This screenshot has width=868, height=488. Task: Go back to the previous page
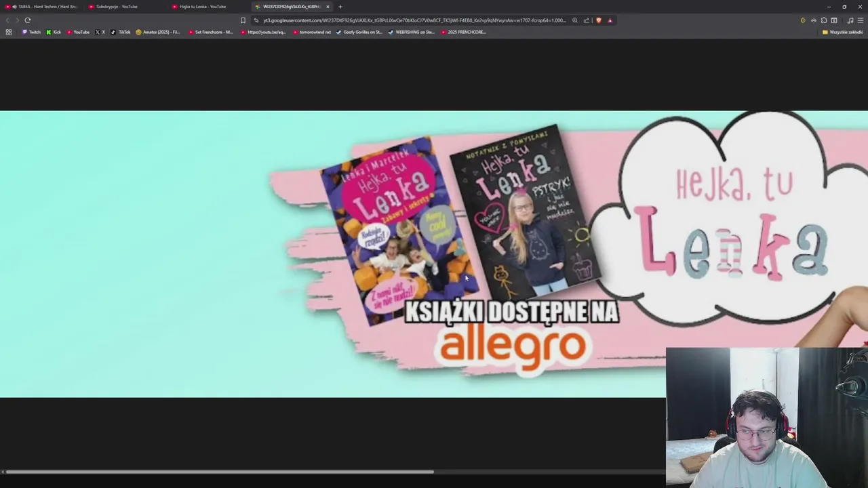(x=7, y=20)
